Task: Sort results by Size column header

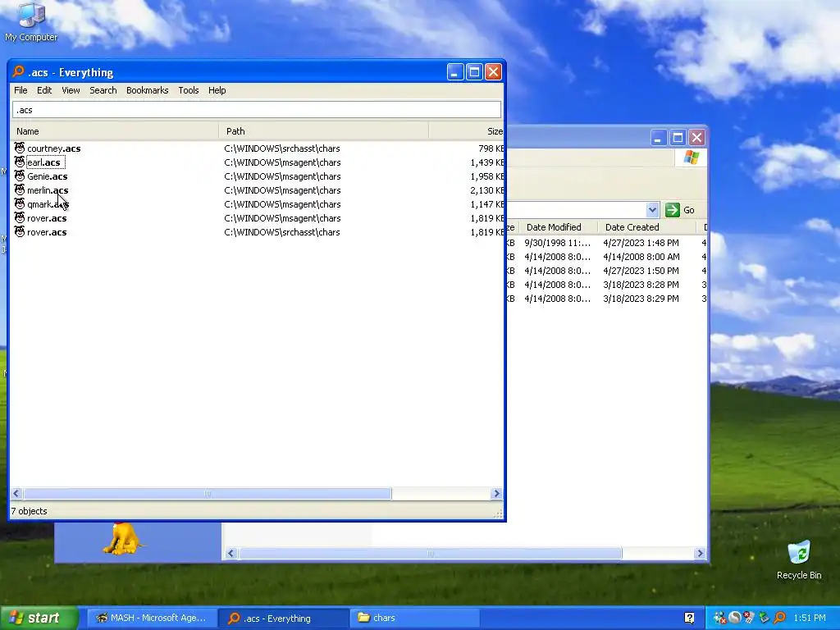Action: pos(466,131)
